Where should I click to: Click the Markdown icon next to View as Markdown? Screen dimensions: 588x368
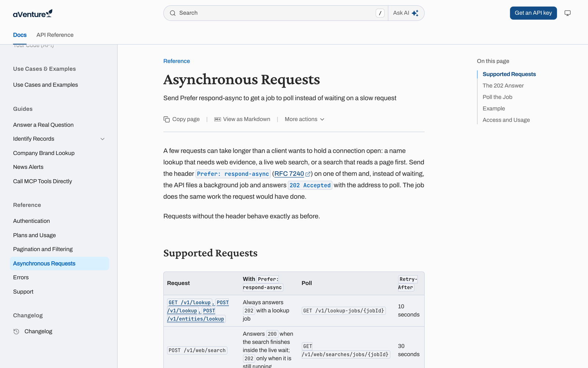pyautogui.click(x=218, y=119)
